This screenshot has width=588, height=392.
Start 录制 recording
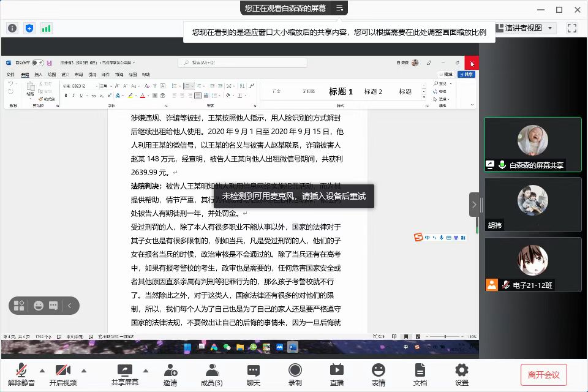[295, 374]
